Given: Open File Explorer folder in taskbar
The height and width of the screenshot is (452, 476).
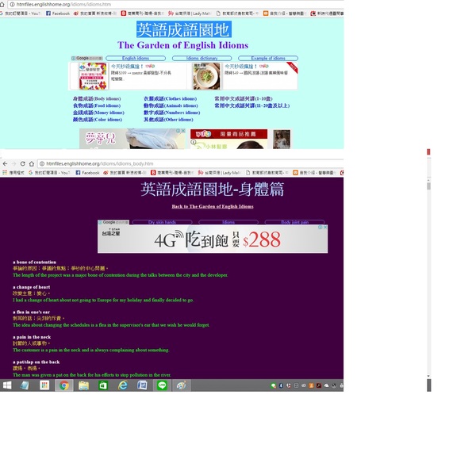Looking at the screenshot, I should click(83, 385).
